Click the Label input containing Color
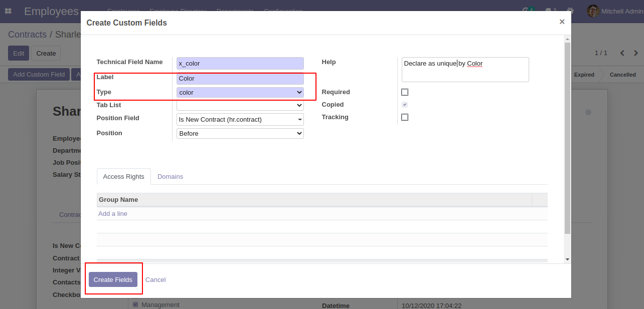 (x=240, y=78)
